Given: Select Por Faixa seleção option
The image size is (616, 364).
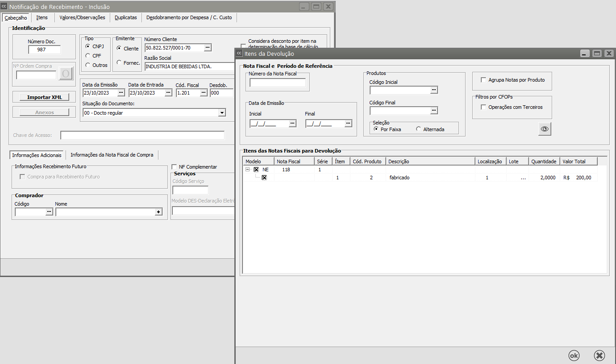Looking at the screenshot, I should [x=376, y=129].
